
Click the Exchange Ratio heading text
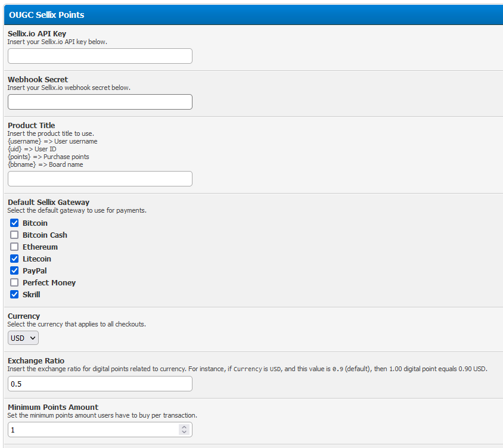click(x=36, y=361)
